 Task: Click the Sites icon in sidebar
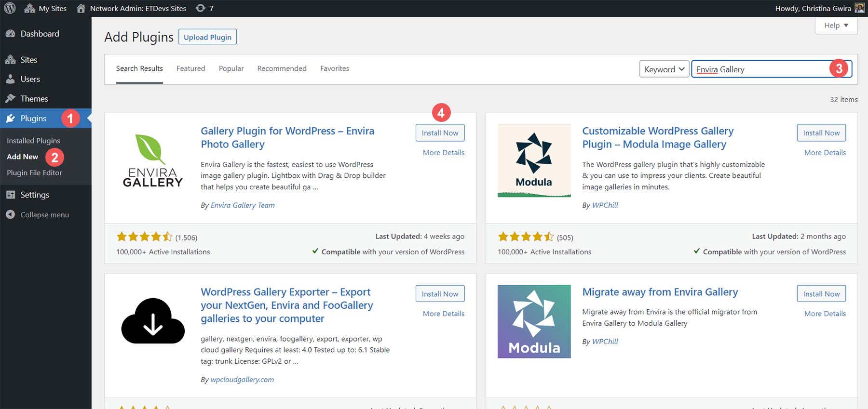pos(10,60)
